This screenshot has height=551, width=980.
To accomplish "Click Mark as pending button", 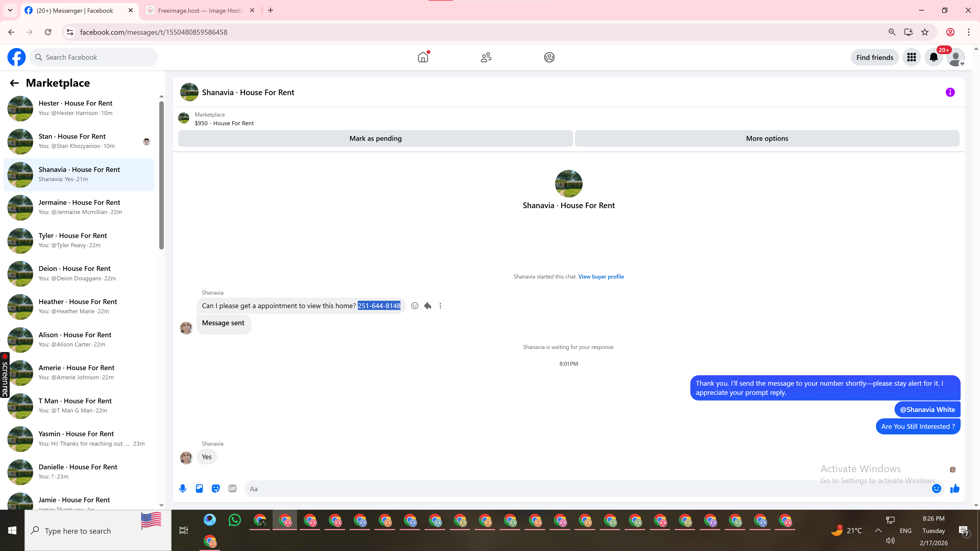I will click(375, 139).
